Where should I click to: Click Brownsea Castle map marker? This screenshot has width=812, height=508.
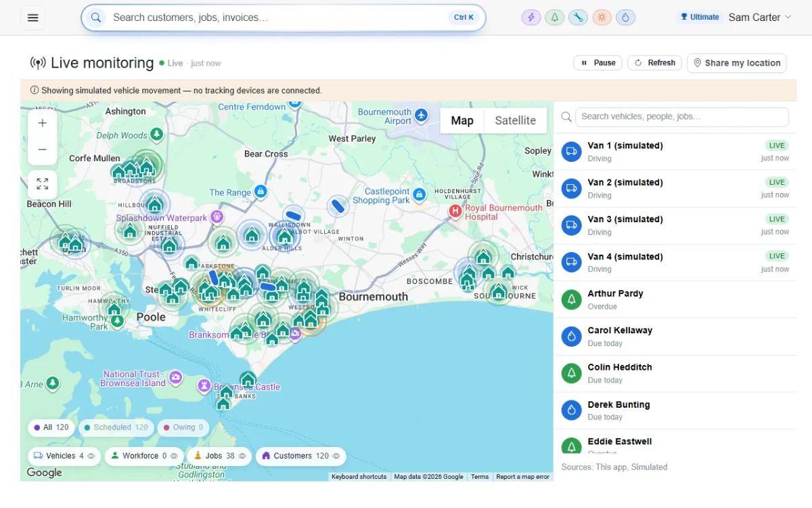pos(204,386)
